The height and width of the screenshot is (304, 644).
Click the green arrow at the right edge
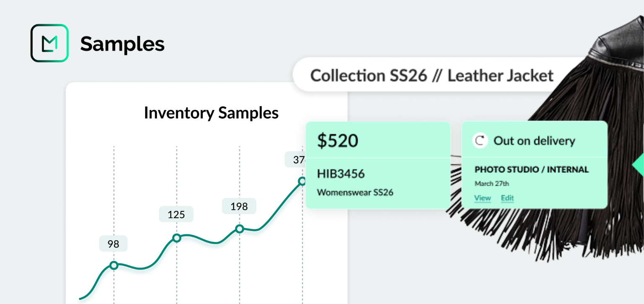pyautogui.click(x=639, y=165)
